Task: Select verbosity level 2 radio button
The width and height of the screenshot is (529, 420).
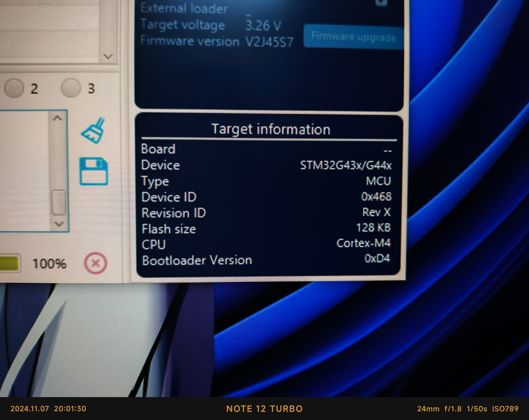Action: pyautogui.click(x=14, y=88)
